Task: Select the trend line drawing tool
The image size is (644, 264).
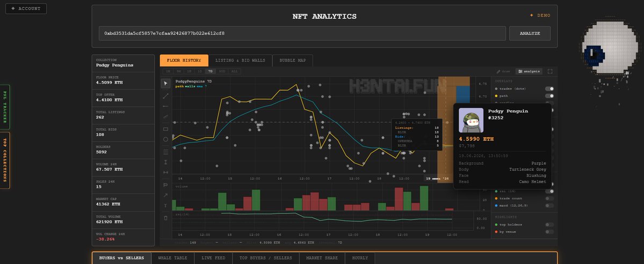Action: 165,96
